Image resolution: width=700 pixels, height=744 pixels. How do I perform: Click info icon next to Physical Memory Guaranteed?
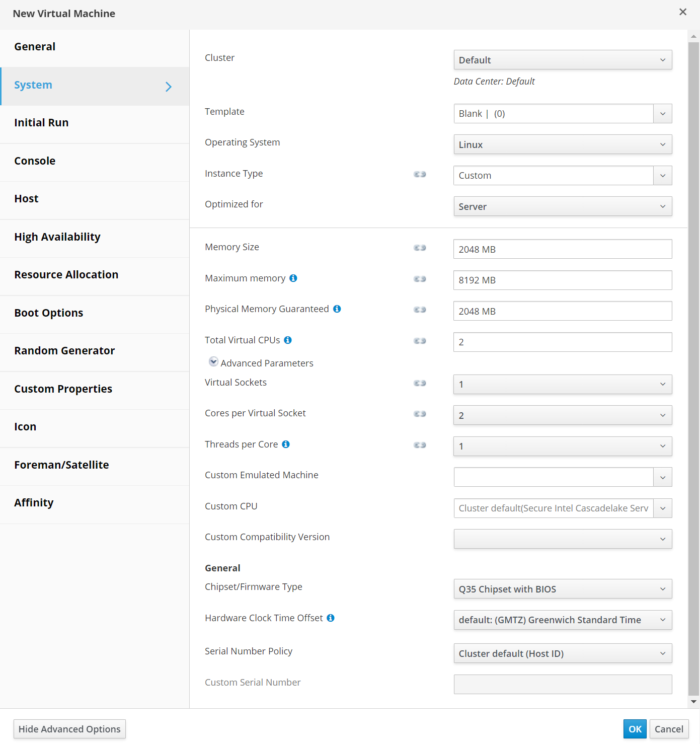[337, 309]
